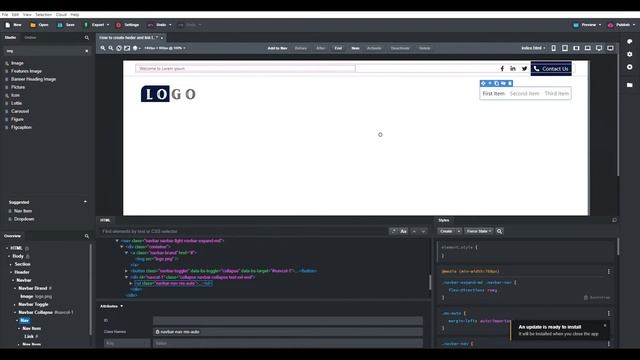Viewport: 640px width, 360px height.
Task: Click the zoom in magnifier icon
Action: [x=103, y=48]
